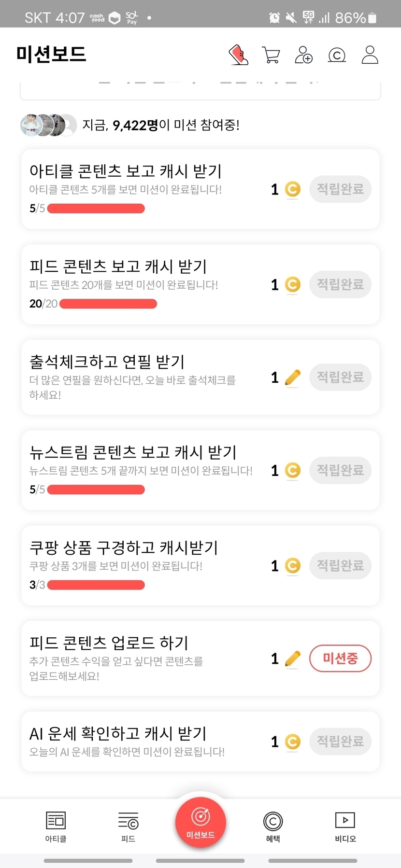Tap the invite friend icon
The height and width of the screenshot is (868, 401).
[304, 55]
